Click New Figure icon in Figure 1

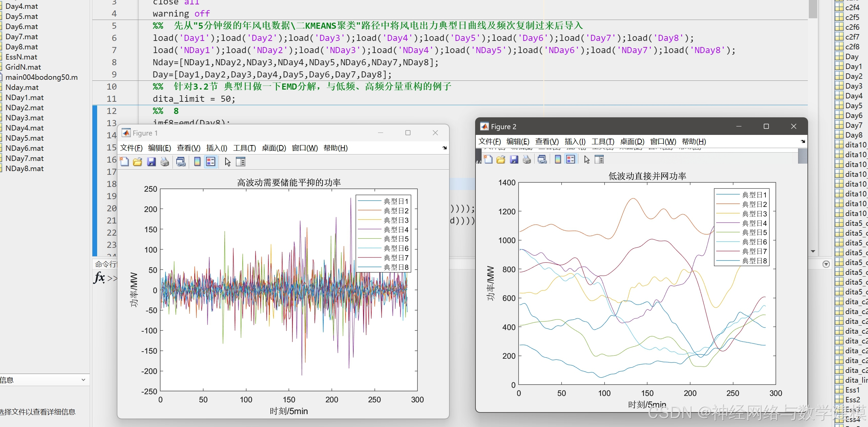[125, 162]
